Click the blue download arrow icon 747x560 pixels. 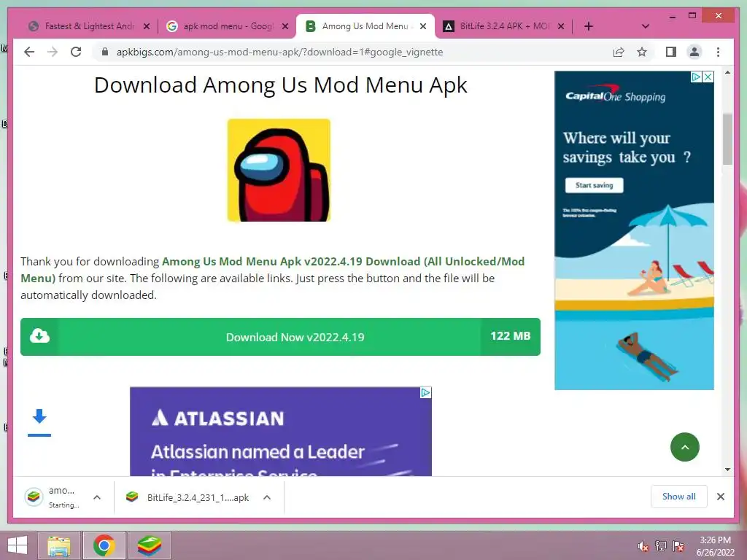pos(39,422)
